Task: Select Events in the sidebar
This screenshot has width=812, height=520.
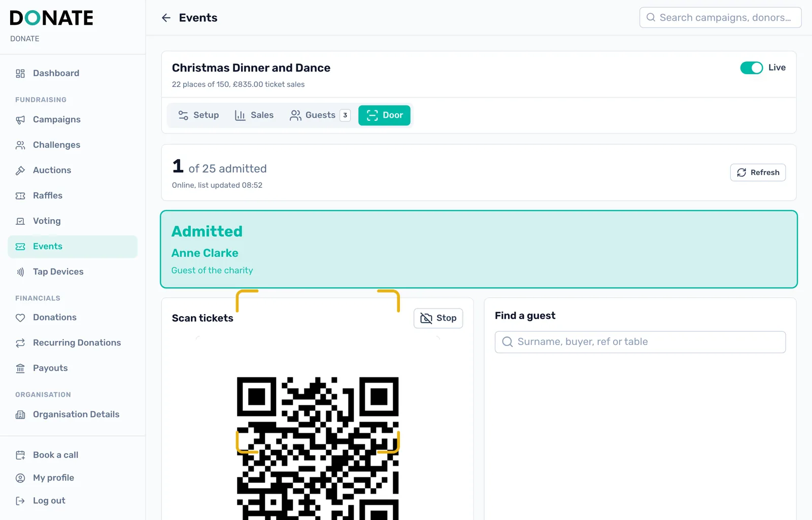Action: (x=73, y=247)
